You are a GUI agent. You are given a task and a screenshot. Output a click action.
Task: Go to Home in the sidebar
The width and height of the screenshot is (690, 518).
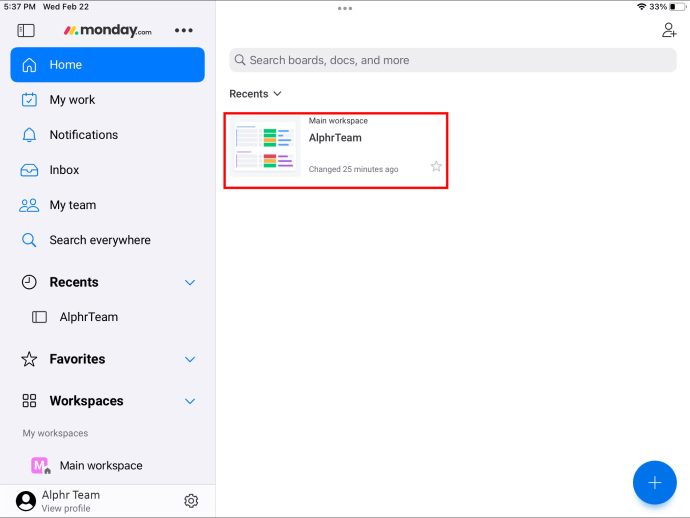(107, 65)
